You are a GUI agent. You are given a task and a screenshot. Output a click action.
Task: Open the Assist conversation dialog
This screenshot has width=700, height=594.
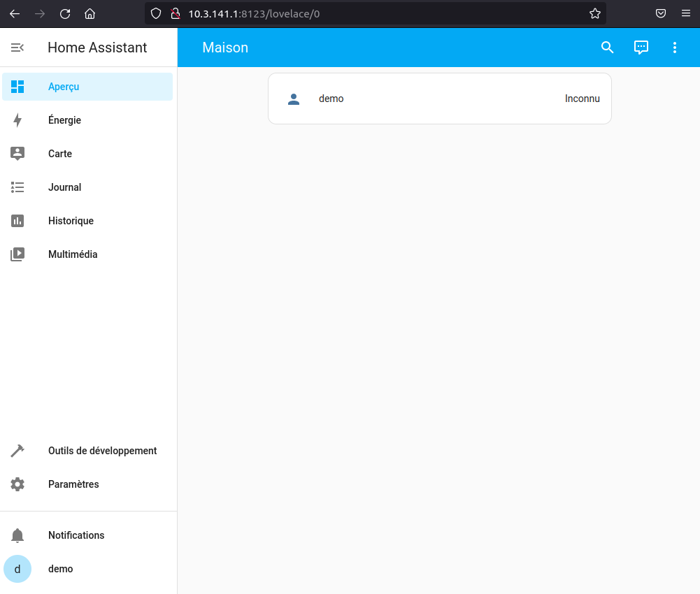click(641, 48)
